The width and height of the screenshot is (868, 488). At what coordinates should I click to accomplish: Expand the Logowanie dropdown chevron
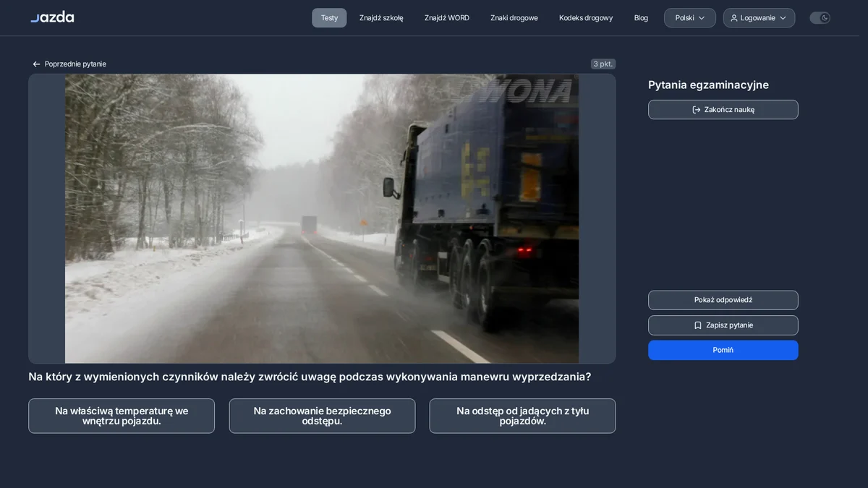coord(783,18)
